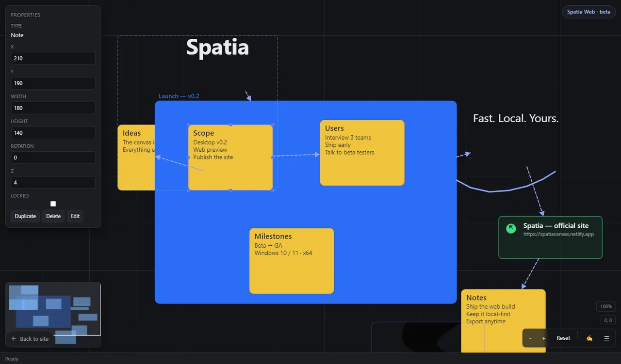
Task: Click the Delete button
Action: [53, 216]
